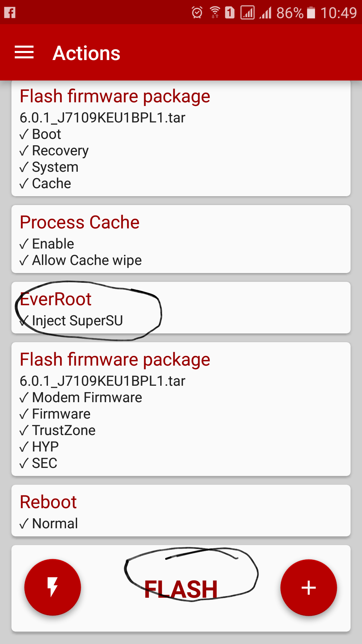Tap the SIM 1 card status icon
This screenshot has height=644, width=362.
(x=230, y=13)
